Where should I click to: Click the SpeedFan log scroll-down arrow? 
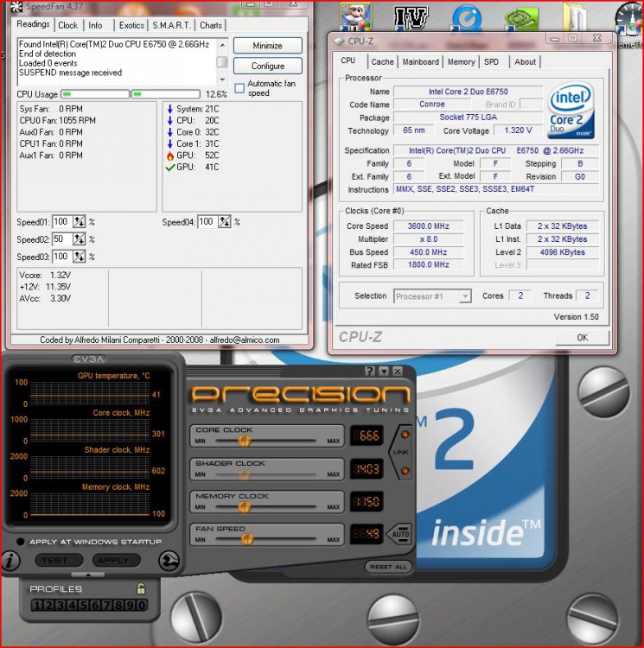click(222, 79)
